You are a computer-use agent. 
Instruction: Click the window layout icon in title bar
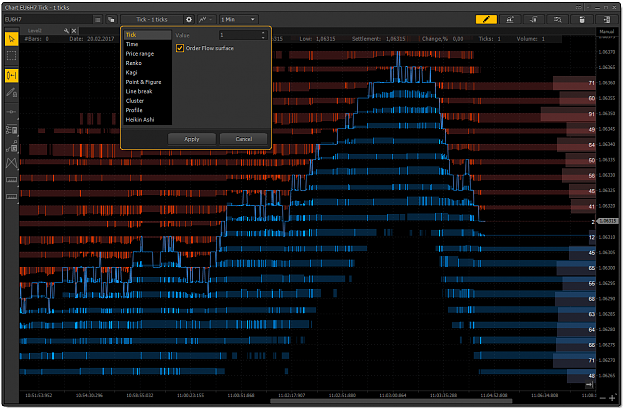pos(579,7)
